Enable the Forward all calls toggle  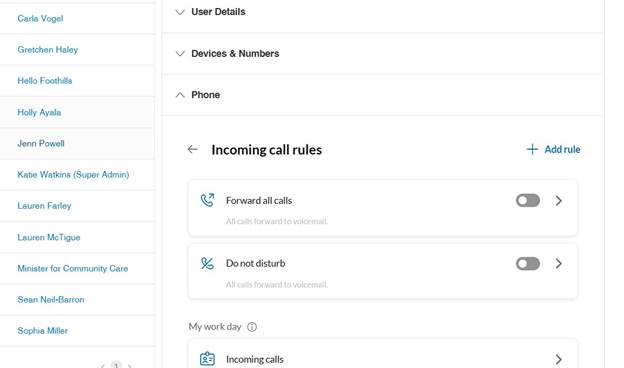pos(528,201)
